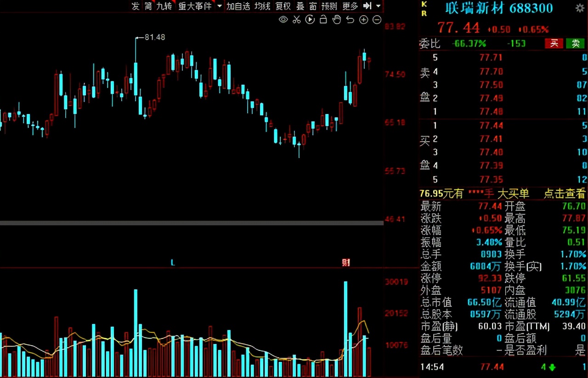Click the red 财 marker on the chart

[x=346, y=263]
